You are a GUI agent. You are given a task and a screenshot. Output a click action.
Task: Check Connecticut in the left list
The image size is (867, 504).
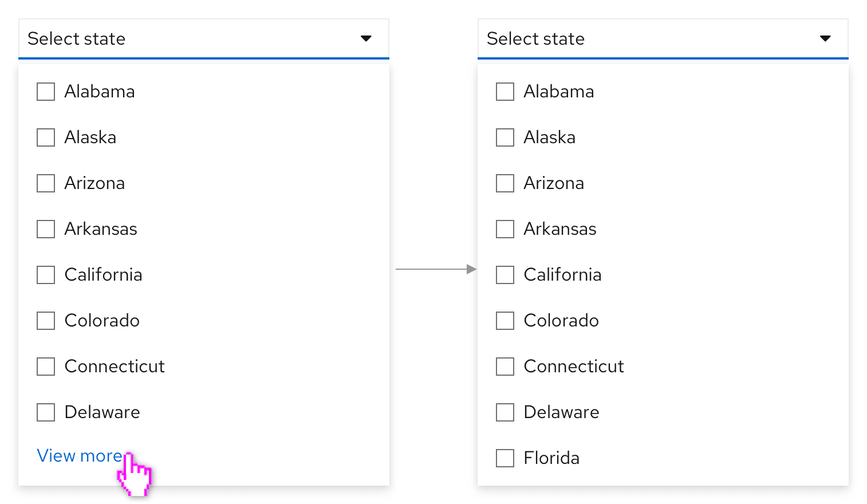pyautogui.click(x=46, y=367)
